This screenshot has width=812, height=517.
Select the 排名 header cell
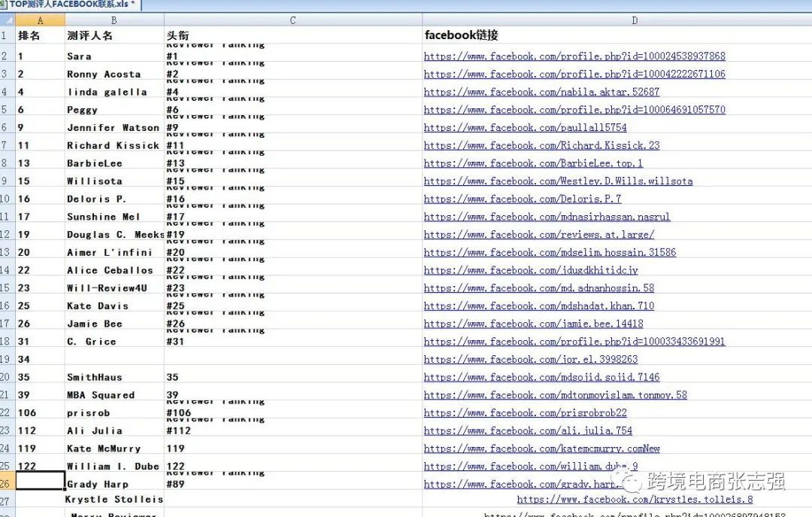coord(40,35)
